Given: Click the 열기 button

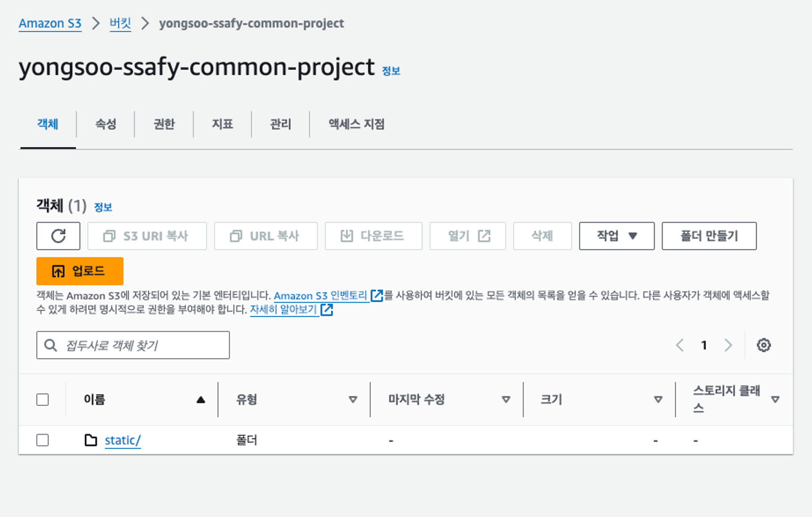Looking at the screenshot, I should (467, 236).
